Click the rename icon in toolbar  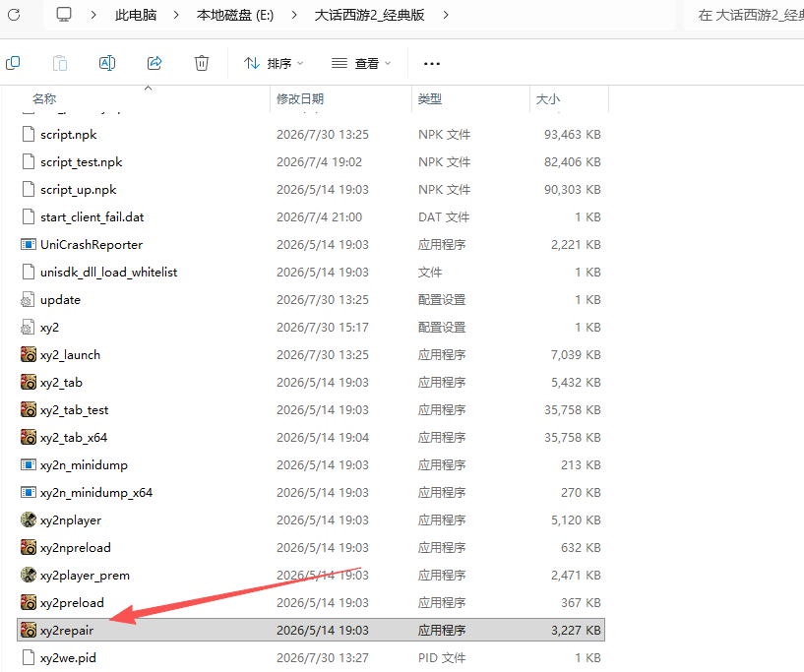(106, 63)
